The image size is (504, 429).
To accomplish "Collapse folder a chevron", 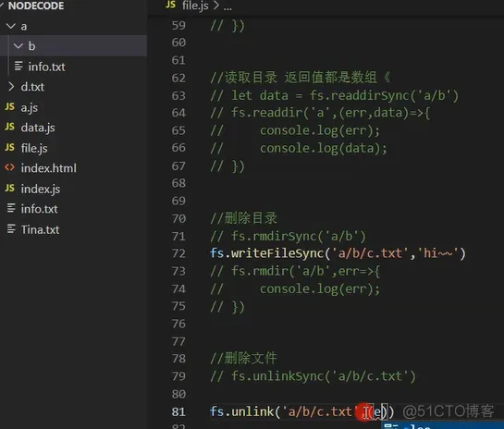I will tap(11, 26).
